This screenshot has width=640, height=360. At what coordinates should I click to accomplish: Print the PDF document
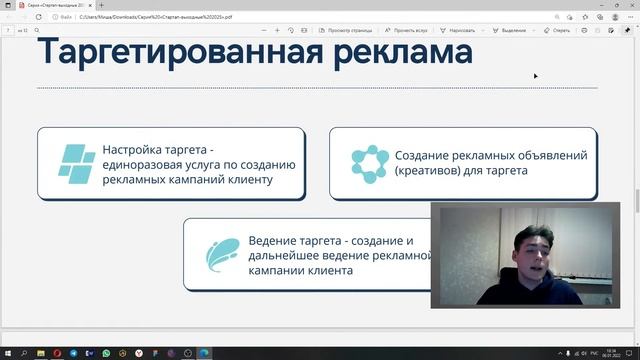click(x=584, y=31)
